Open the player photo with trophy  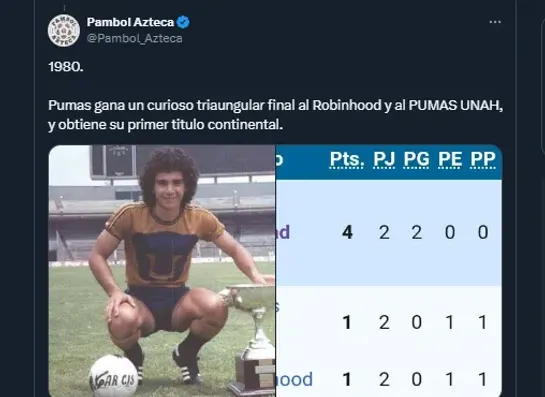[162, 271]
